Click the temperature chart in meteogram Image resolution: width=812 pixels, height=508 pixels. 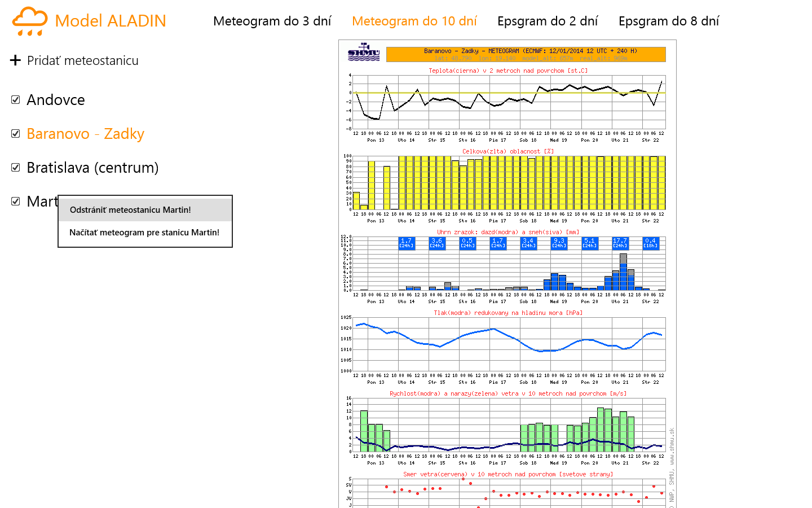point(507,102)
